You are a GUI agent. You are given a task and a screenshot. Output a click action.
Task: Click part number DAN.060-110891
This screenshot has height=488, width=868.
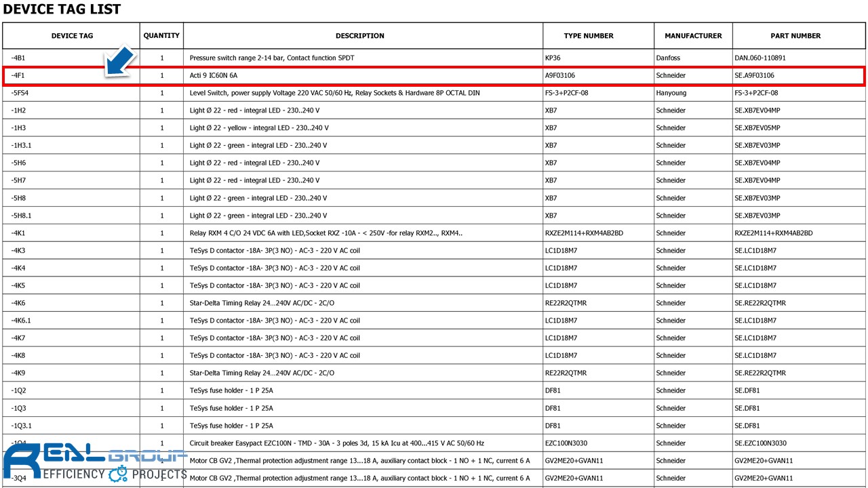pyautogui.click(x=760, y=58)
